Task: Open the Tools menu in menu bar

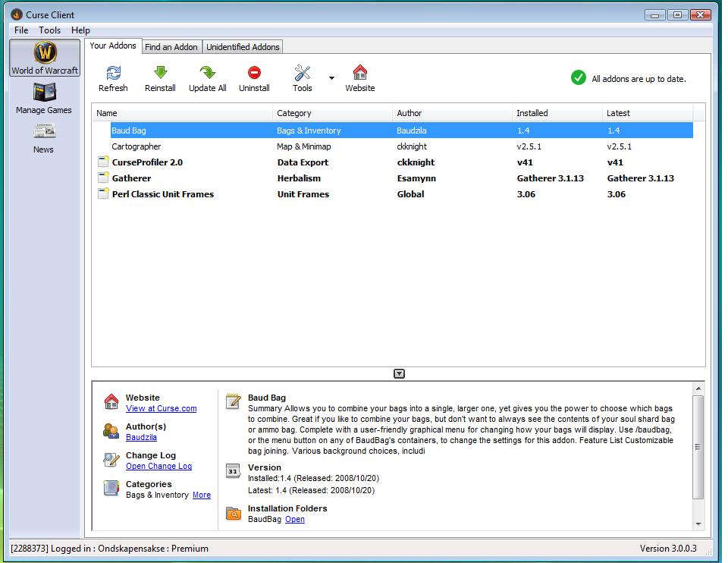Action: [50, 30]
